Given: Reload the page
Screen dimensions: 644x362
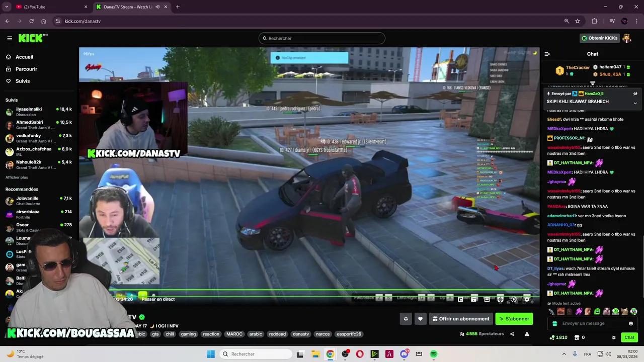Looking at the screenshot, I should point(31,21).
